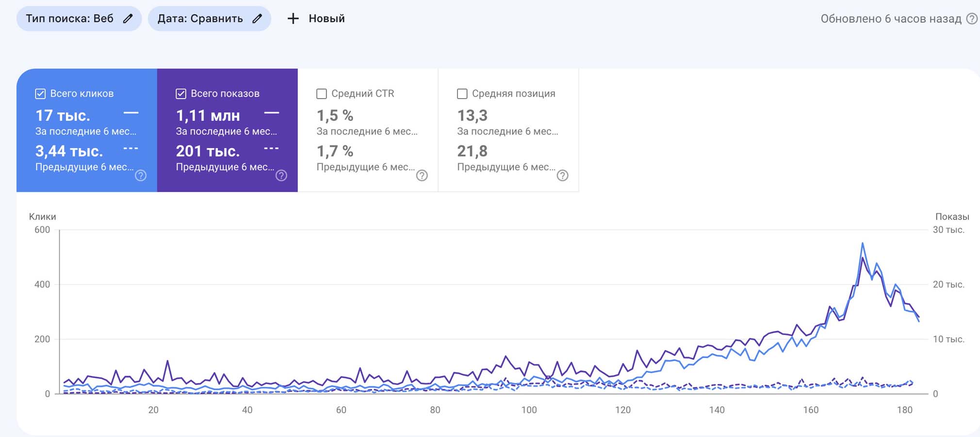980x437 pixels.
Task: Click the Клики axis label
Action: point(43,217)
